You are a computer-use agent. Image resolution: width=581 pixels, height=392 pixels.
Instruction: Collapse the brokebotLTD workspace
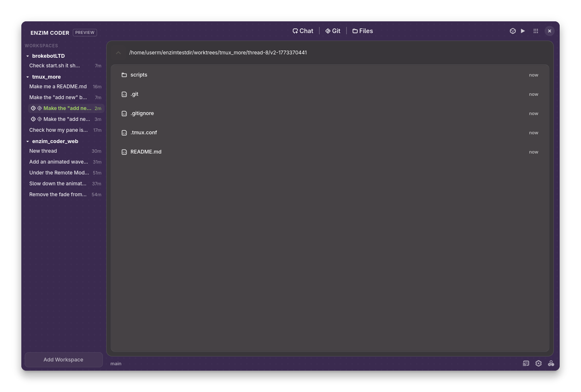28,56
